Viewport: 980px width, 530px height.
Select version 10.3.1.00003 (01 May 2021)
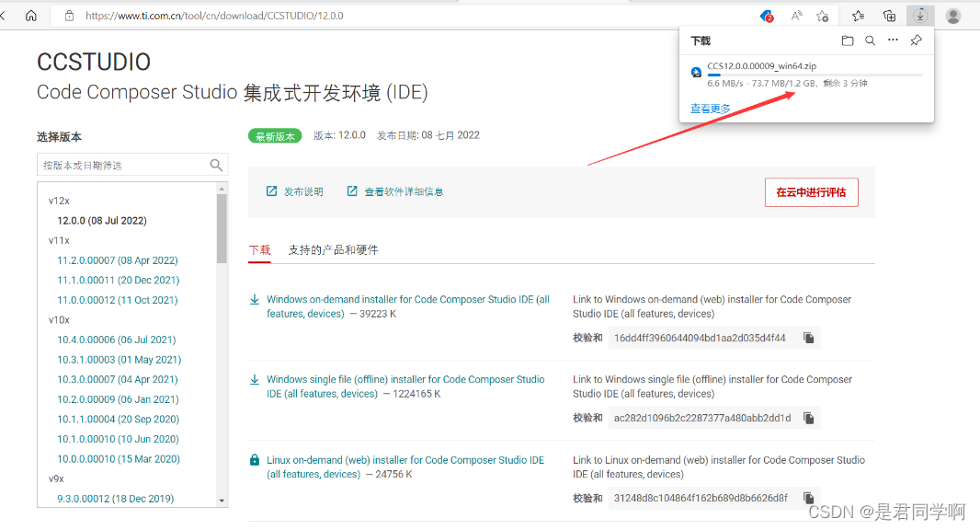[120, 360]
